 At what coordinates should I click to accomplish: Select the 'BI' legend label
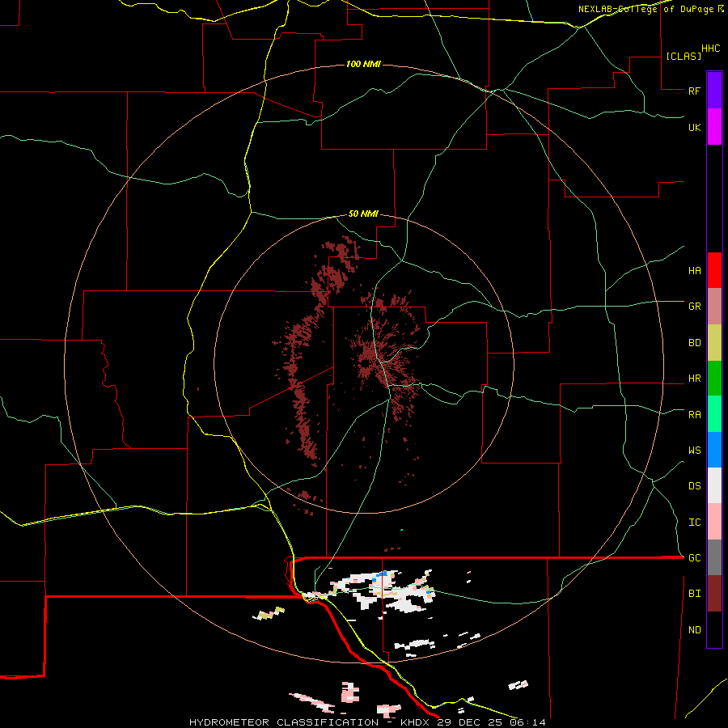pyautogui.click(x=694, y=594)
